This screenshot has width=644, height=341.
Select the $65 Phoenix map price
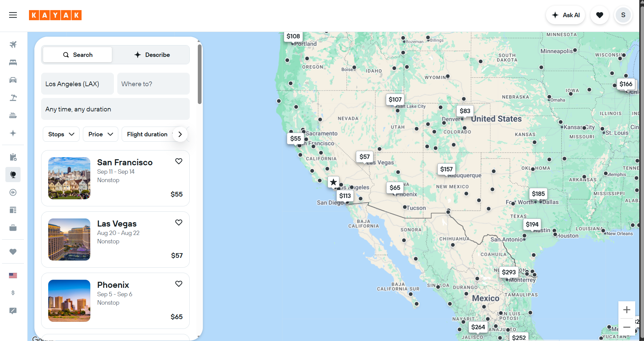(395, 188)
